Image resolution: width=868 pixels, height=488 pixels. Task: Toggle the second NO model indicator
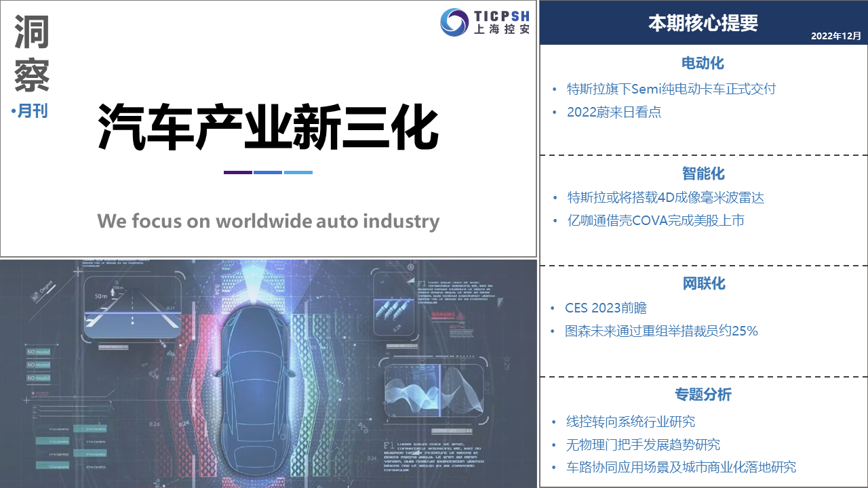click(39, 365)
